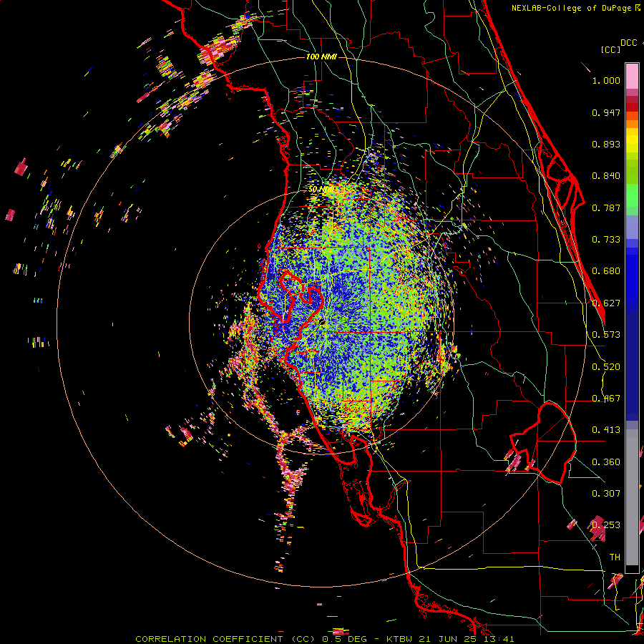Click the 0.787 color scale value

click(x=606, y=208)
